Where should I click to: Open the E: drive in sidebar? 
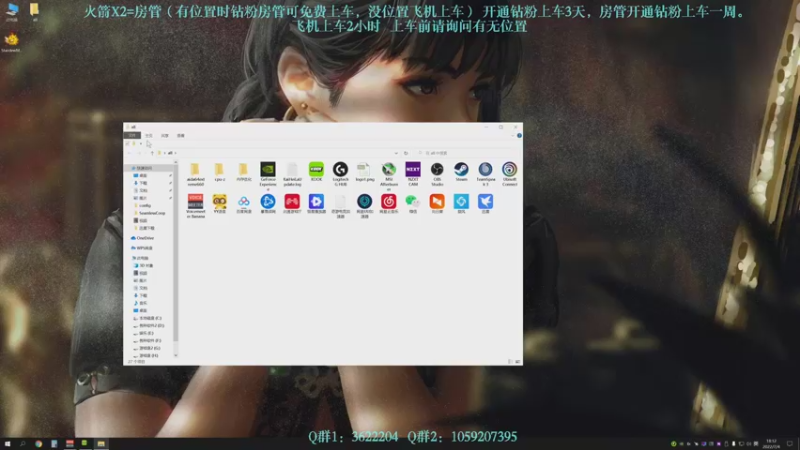pos(144,333)
